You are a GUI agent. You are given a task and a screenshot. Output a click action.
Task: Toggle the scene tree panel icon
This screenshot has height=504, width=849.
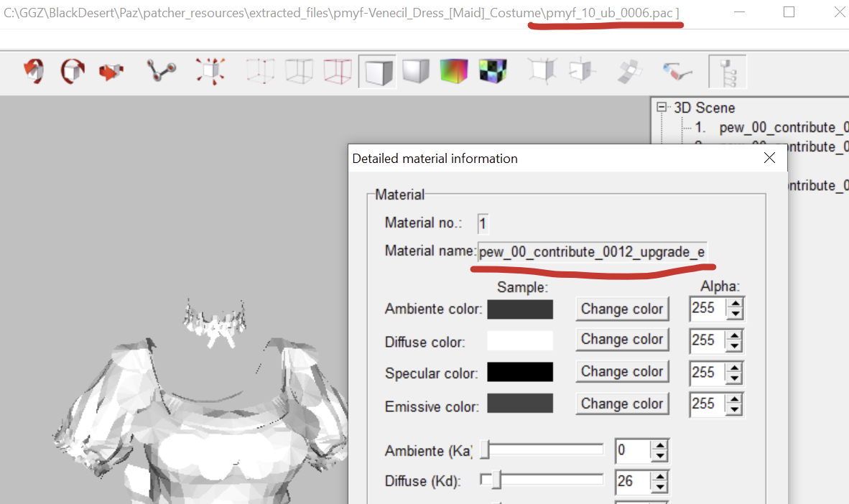[x=727, y=71]
